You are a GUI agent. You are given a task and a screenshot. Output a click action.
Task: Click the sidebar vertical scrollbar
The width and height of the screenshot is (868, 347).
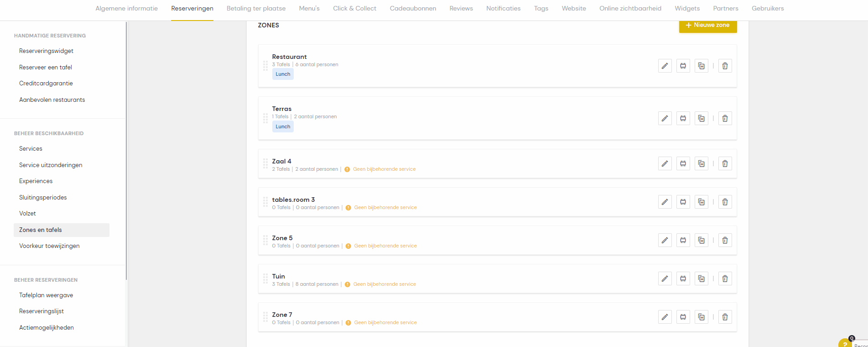tap(126, 151)
